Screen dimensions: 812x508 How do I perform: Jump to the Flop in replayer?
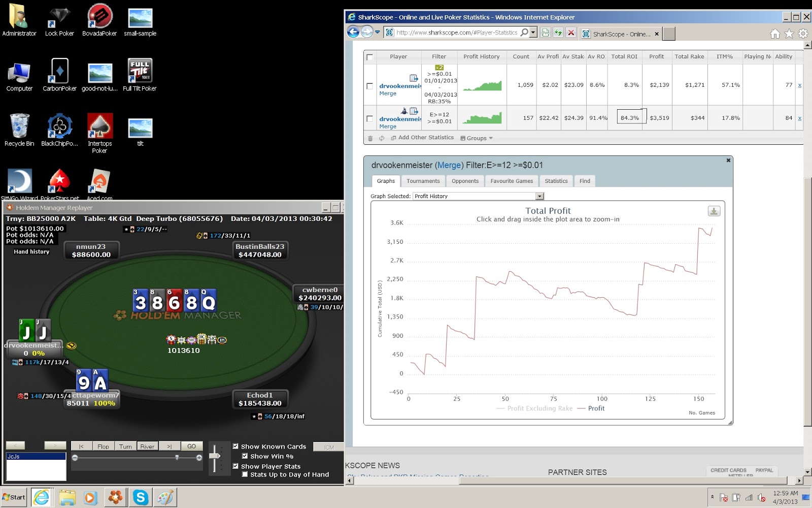103,446
